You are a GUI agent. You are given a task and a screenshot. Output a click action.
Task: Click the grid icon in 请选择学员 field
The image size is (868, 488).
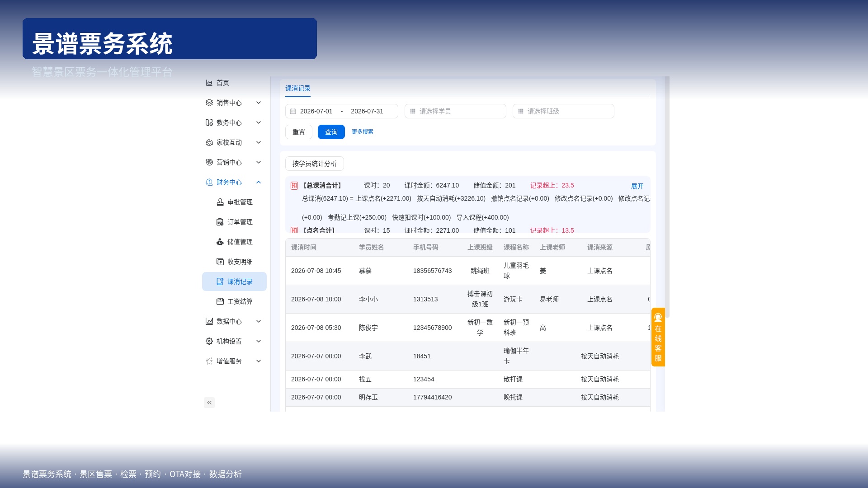412,111
